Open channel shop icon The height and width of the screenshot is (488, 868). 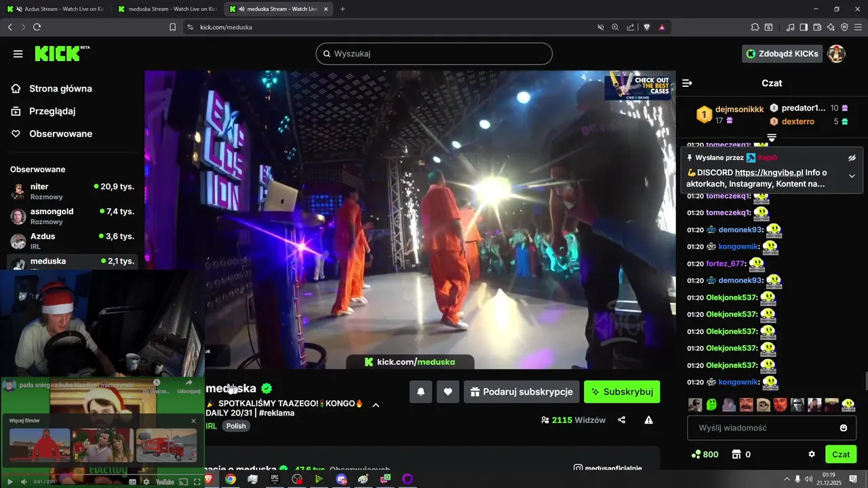tap(736, 454)
